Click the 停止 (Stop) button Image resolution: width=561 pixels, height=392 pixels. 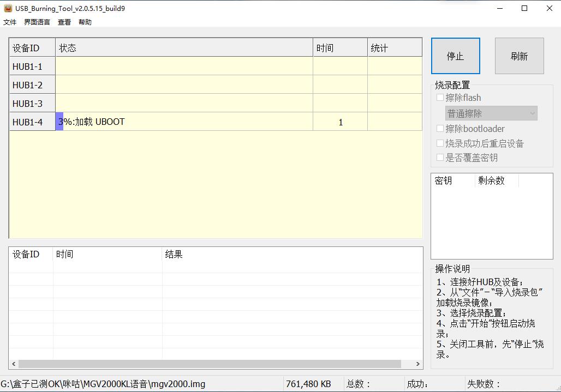(455, 56)
